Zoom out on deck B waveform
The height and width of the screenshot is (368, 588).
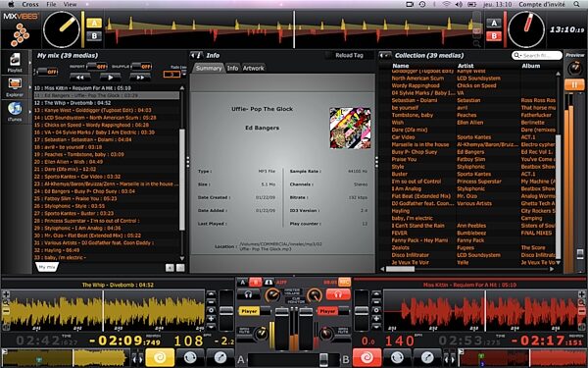pyautogui.click(x=581, y=311)
